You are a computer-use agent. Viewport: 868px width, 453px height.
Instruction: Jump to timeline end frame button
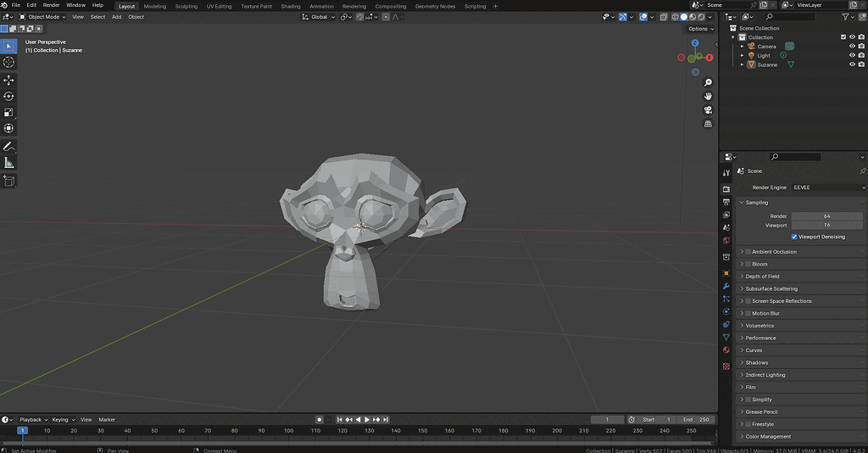coord(386,420)
